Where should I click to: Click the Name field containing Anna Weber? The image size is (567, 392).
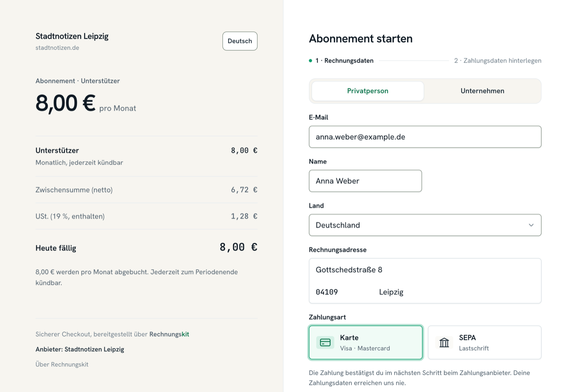(x=366, y=181)
